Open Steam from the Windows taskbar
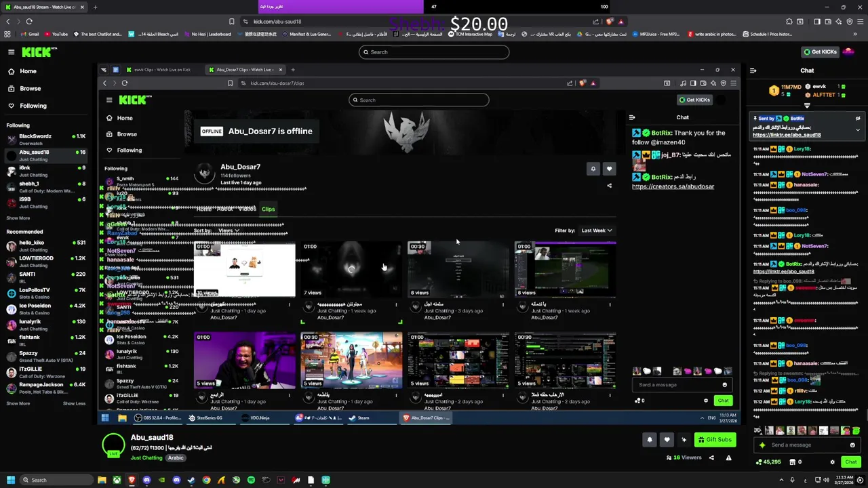 (191, 480)
